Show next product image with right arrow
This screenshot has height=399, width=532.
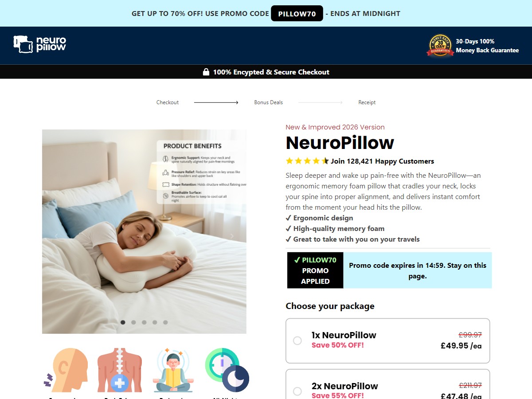point(231,236)
